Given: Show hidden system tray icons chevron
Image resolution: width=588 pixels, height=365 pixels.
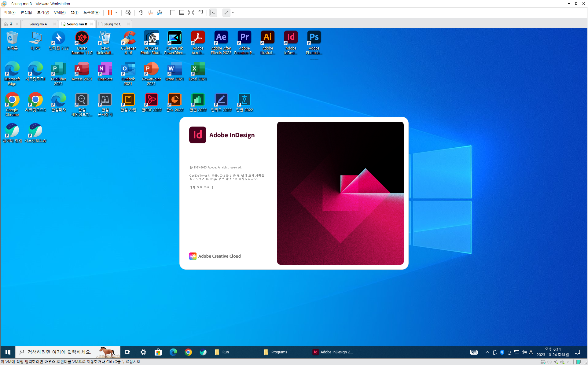Looking at the screenshot, I should [487, 352].
